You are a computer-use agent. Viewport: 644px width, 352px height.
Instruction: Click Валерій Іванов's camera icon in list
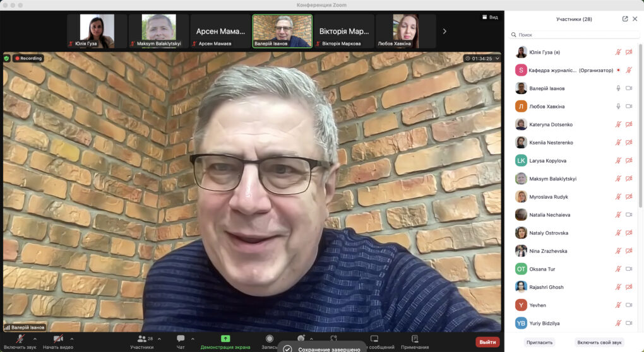pos(629,88)
